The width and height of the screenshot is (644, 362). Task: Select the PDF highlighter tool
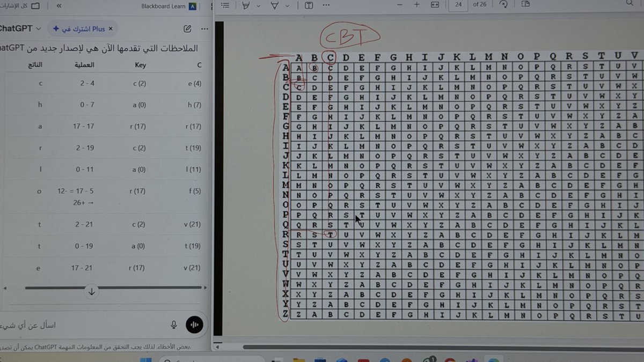pyautogui.click(x=246, y=5)
